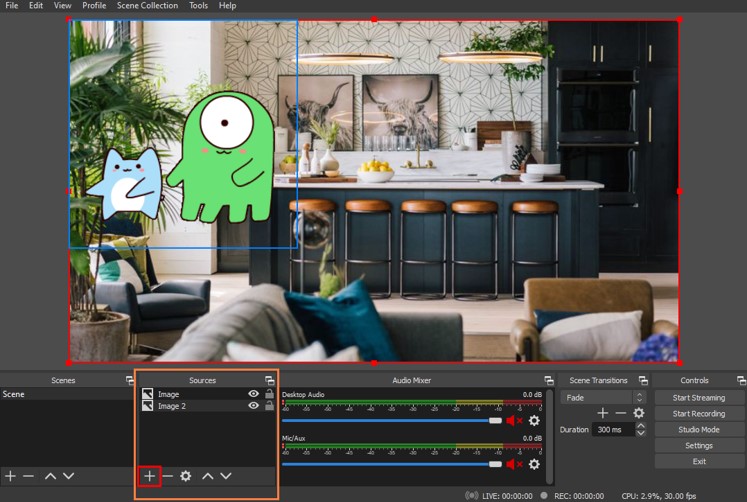This screenshot has width=747, height=502.
Task: Open the Scene Collection menu
Action: (147, 6)
